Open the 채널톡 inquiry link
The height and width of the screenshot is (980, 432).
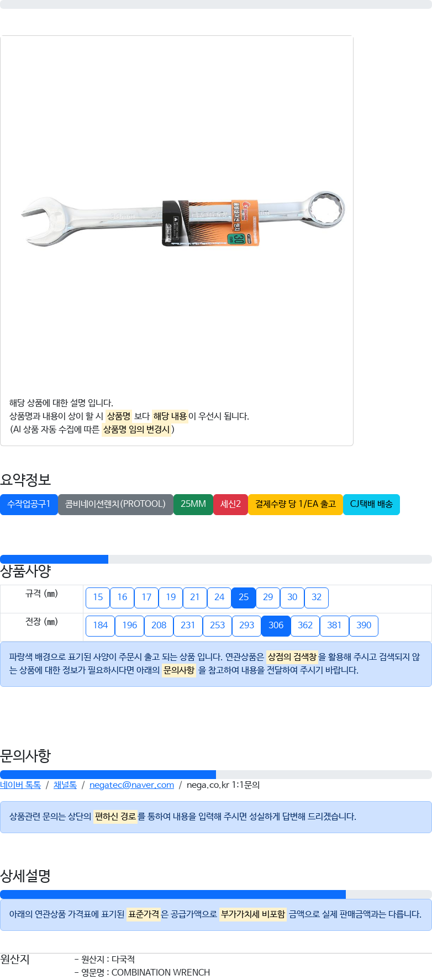[x=65, y=785]
